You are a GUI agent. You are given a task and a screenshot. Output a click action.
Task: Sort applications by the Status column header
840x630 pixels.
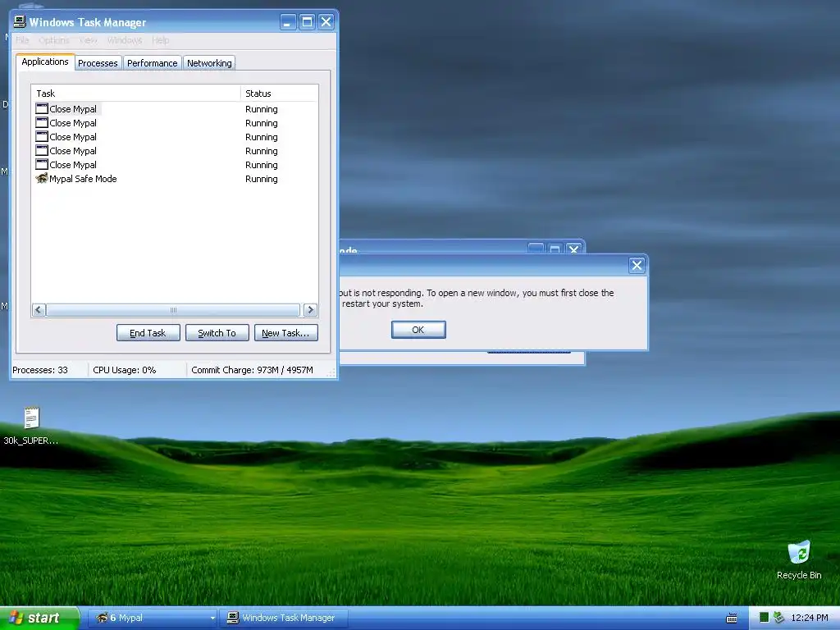click(x=279, y=94)
